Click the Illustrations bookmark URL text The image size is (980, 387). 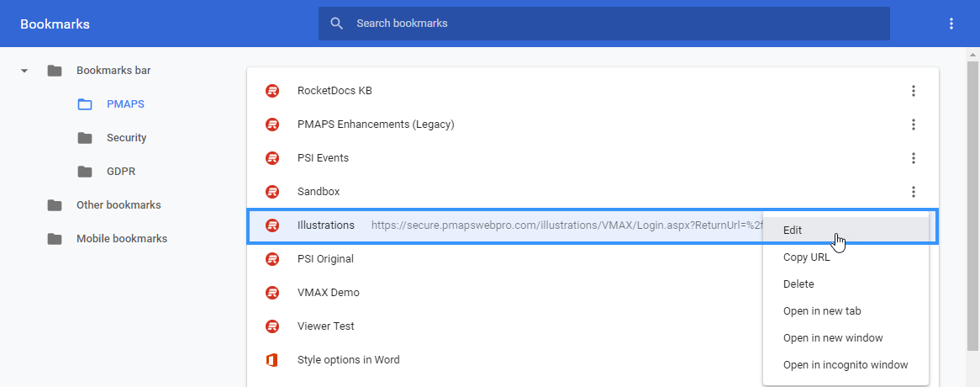point(566,225)
